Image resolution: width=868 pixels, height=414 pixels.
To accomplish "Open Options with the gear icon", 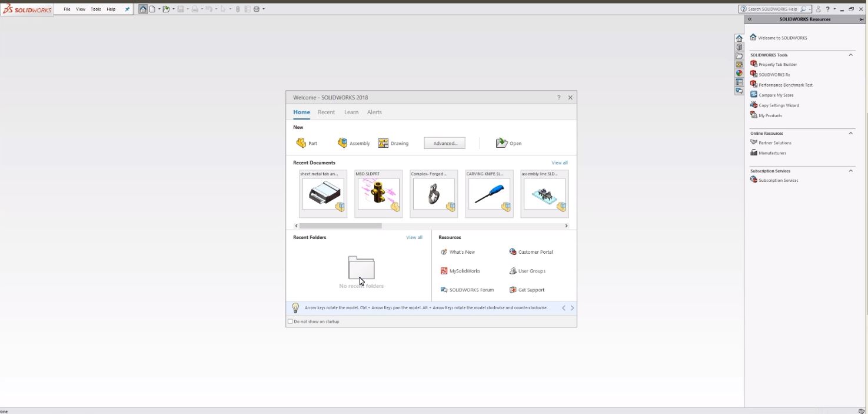I will [257, 9].
